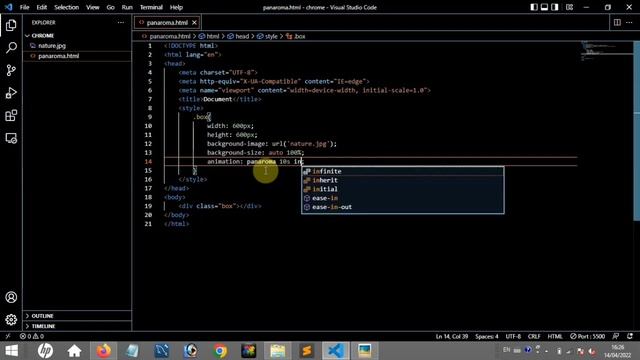Open the View menu

pos(93,7)
